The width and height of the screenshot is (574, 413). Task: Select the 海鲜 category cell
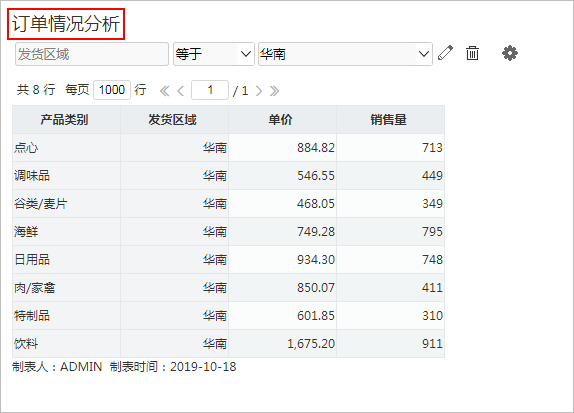click(66, 231)
